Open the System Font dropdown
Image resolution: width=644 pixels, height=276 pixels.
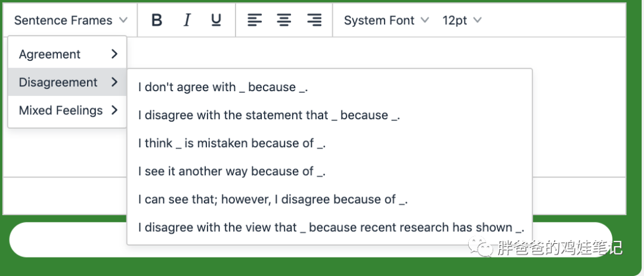coord(386,20)
